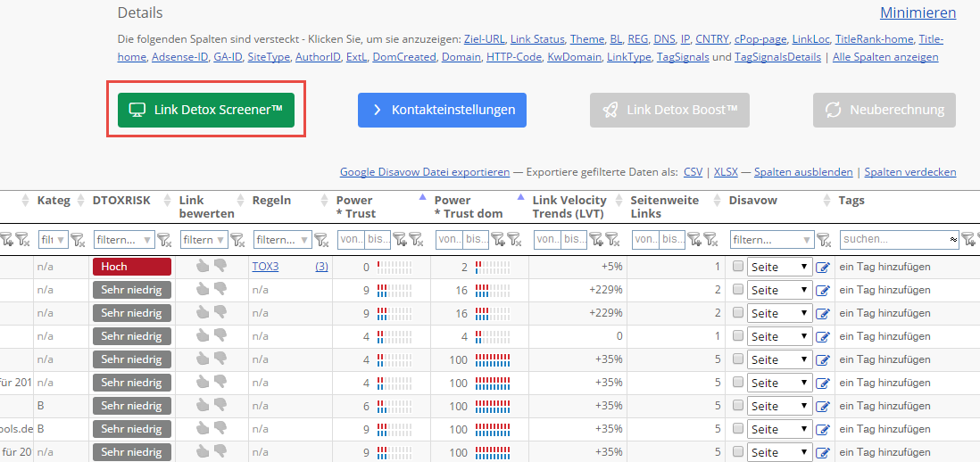The height and width of the screenshot is (462, 980).
Task: Sort by Power*Trust using blue arrow
Action: pyautogui.click(x=422, y=196)
